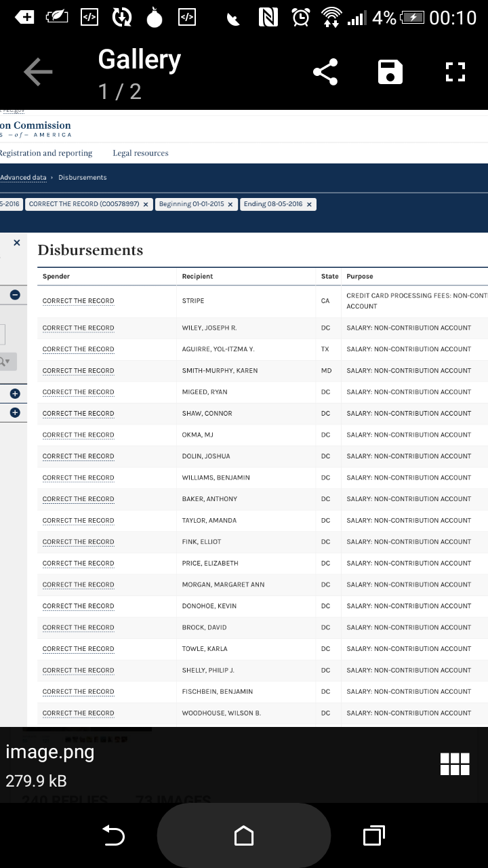
Task: Select recipient TAYLOR, AMANDA
Action: (209, 520)
